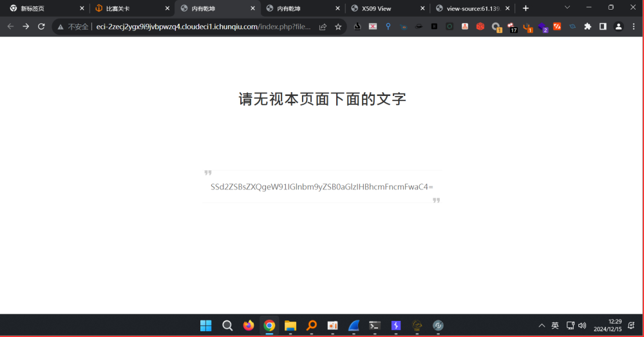Open the microscope extension icon
This screenshot has width=644, height=337.
coord(357,26)
